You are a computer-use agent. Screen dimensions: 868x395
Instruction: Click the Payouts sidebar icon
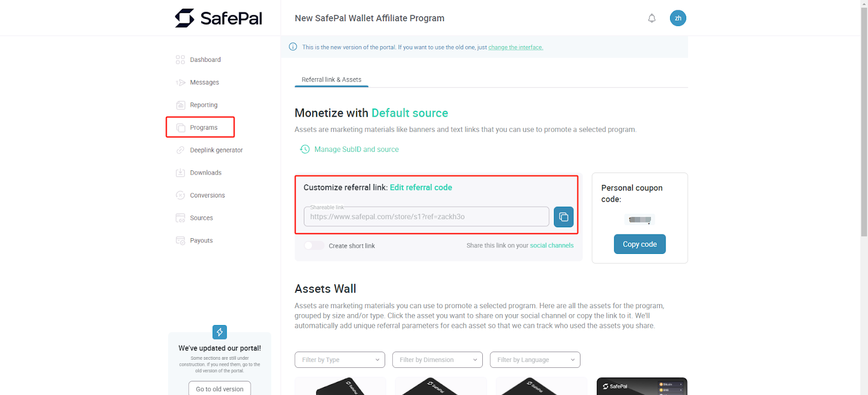tap(181, 241)
